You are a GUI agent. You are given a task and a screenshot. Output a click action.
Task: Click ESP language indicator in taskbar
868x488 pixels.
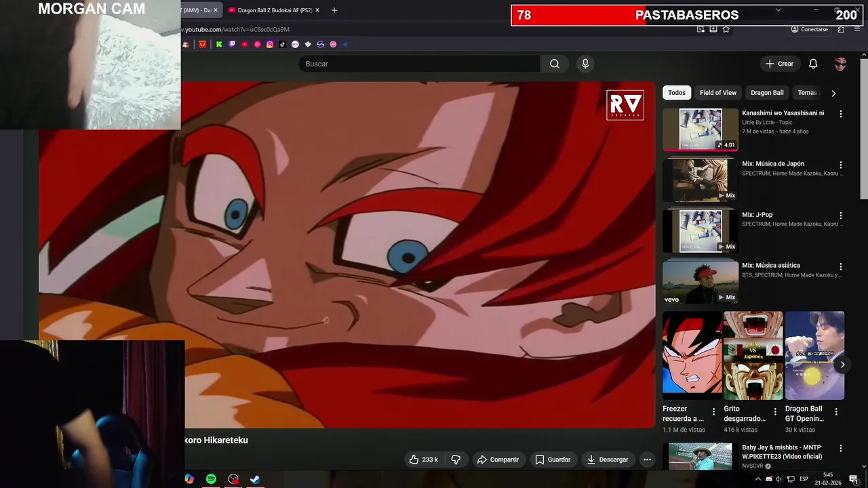(x=804, y=479)
